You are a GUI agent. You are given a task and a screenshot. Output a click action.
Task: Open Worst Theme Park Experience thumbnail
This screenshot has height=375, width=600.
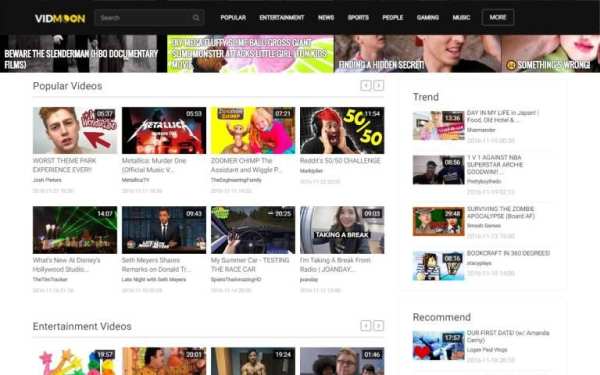coord(75,130)
